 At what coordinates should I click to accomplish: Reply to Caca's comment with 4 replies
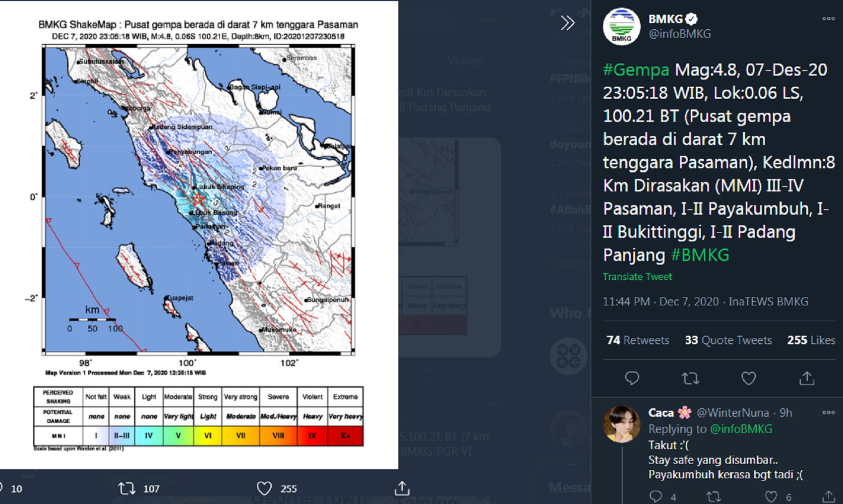click(655, 496)
